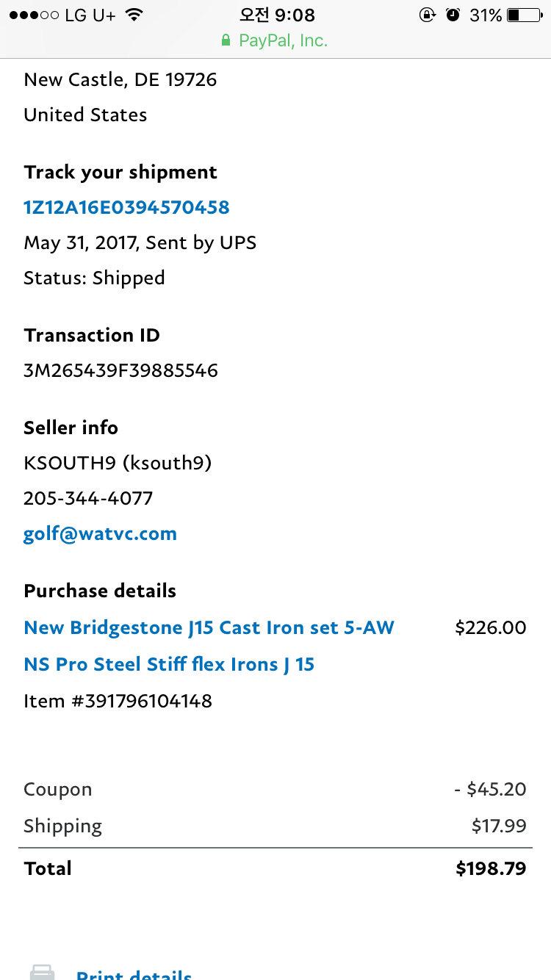551x980 pixels.
Task: Tap the item number 391796104148
Action: point(118,701)
